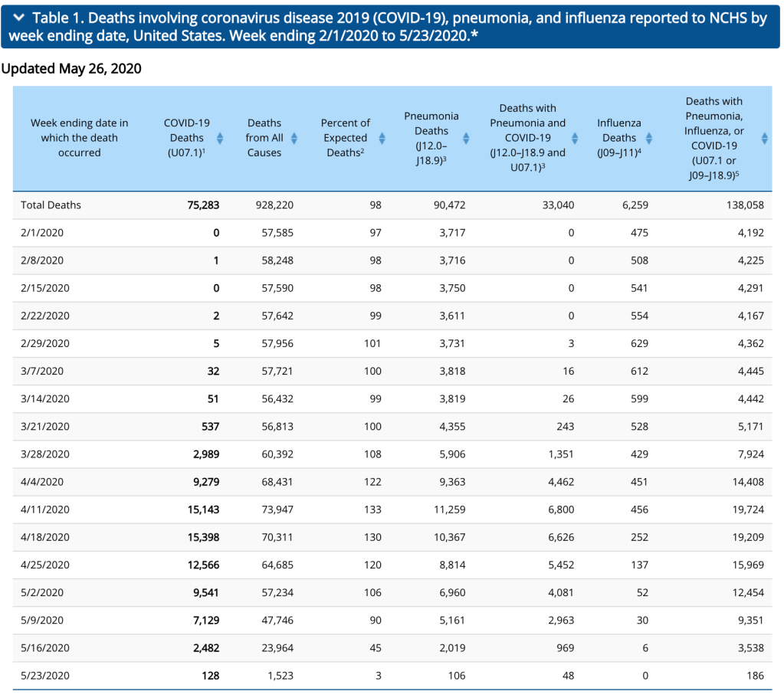
Task: Sort by Percent of Expected Deaths arrows
Action: [381, 138]
